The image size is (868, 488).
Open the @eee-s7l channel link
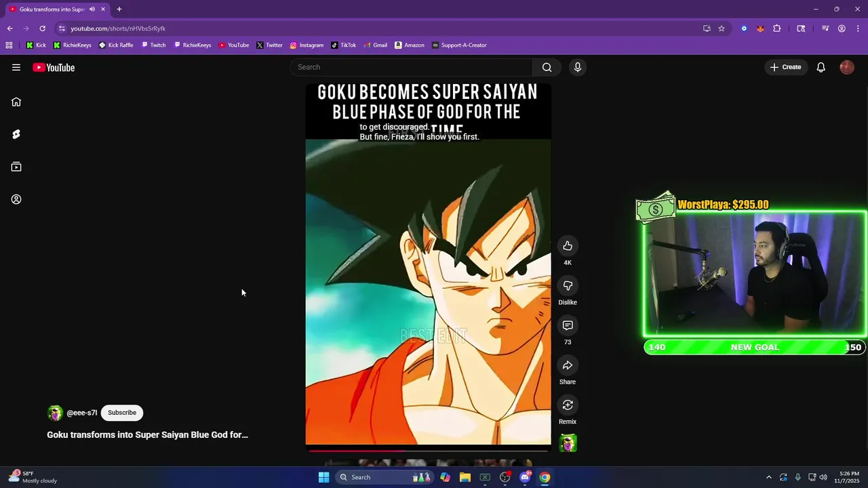click(82, 413)
